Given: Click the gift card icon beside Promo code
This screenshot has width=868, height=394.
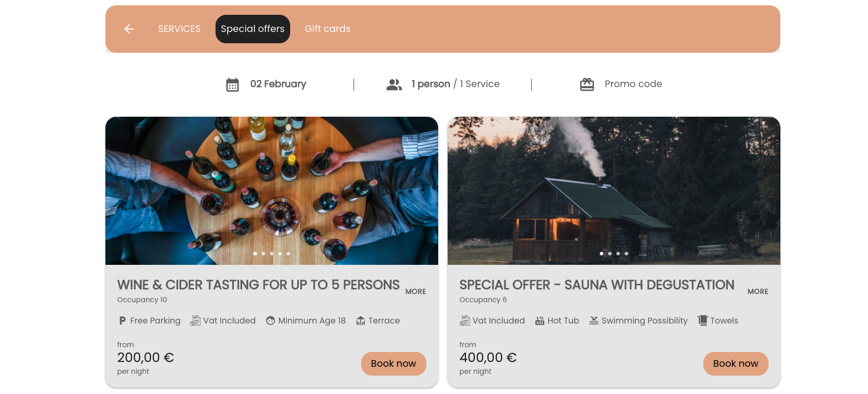Looking at the screenshot, I should [587, 85].
